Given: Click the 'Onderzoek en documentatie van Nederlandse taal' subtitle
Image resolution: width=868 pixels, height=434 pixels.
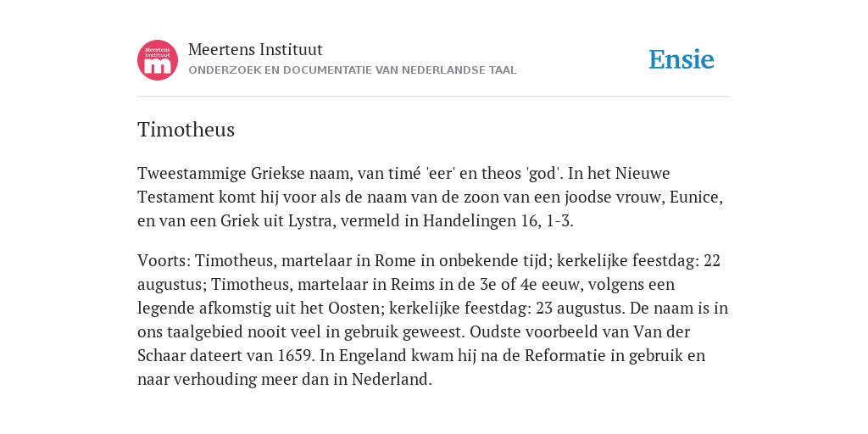Looking at the screenshot, I should pos(352,70).
